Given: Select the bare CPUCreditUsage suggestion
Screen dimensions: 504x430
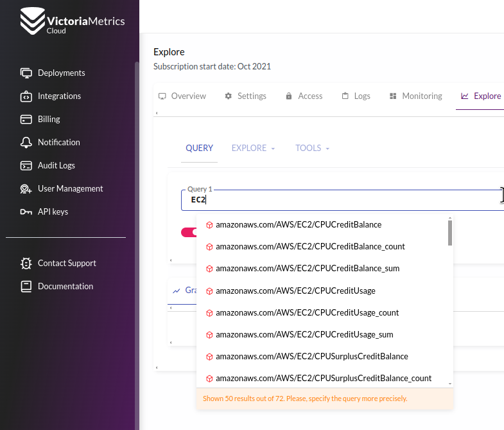Looking at the screenshot, I should click(322, 291).
